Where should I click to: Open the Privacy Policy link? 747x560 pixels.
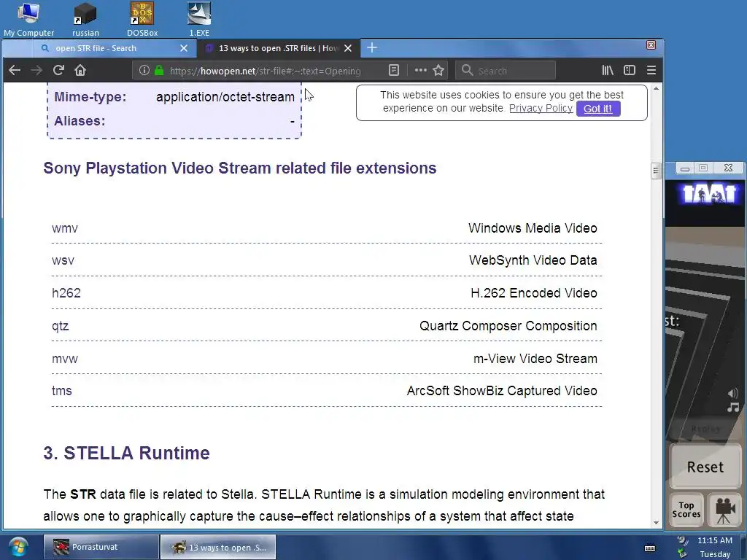click(541, 108)
